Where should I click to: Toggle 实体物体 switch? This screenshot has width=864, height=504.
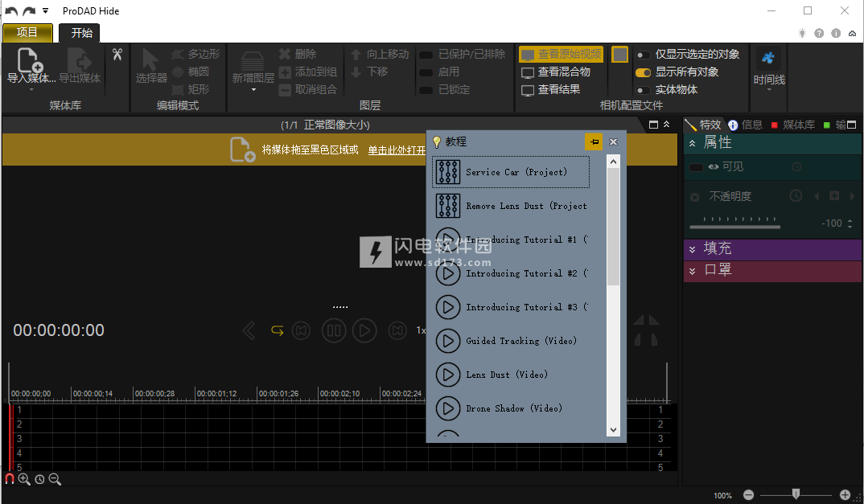click(643, 90)
